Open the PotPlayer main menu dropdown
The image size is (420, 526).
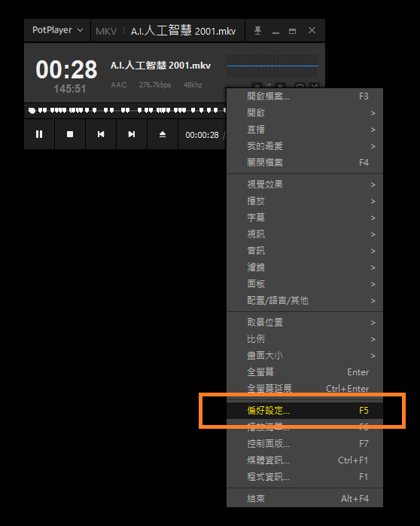[x=57, y=30]
